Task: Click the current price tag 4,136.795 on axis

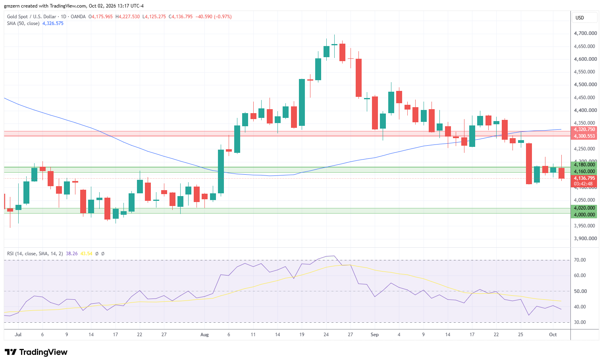Action: [x=584, y=178]
